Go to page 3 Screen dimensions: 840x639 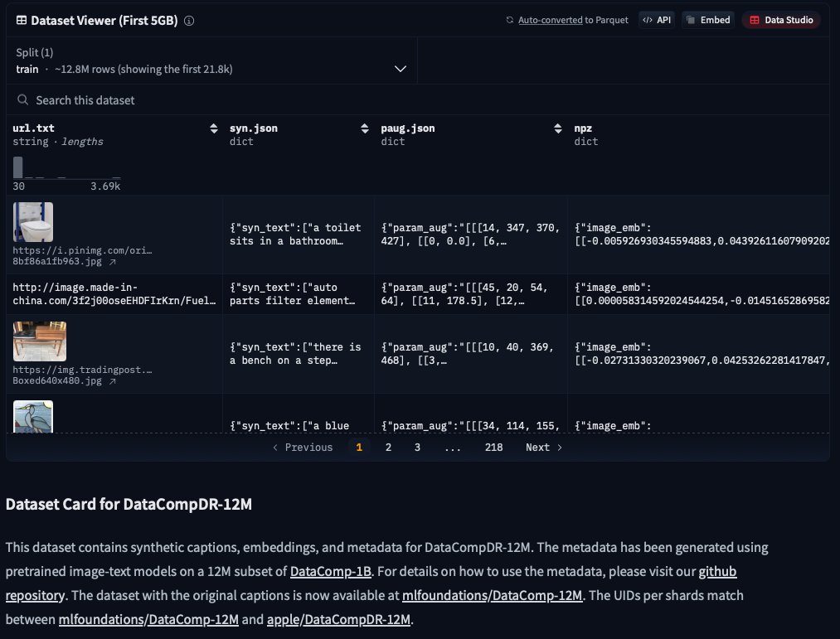pos(417,448)
